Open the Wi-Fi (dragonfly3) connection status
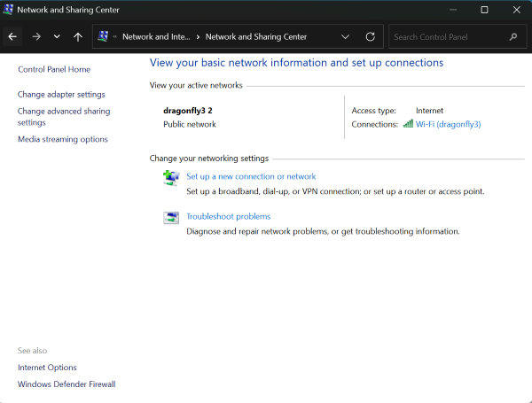 (x=448, y=124)
